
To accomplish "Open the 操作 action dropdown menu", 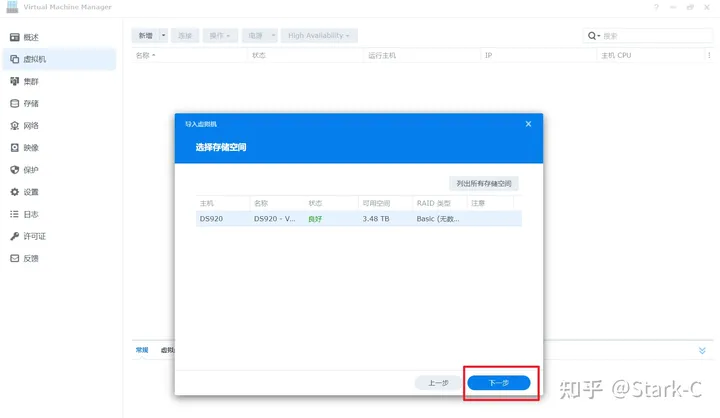I will point(219,35).
